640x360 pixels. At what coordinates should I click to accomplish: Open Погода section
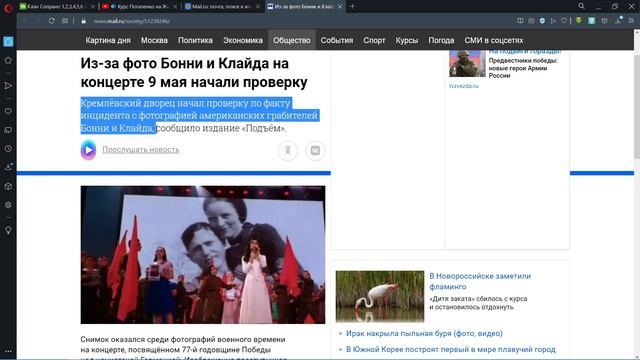coord(441,40)
